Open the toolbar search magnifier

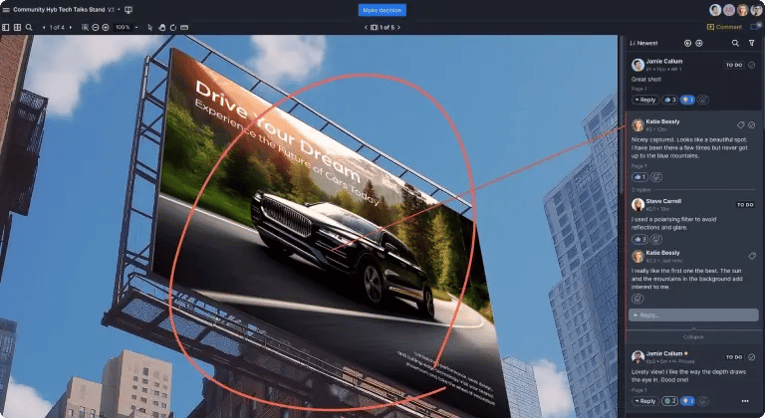click(29, 27)
